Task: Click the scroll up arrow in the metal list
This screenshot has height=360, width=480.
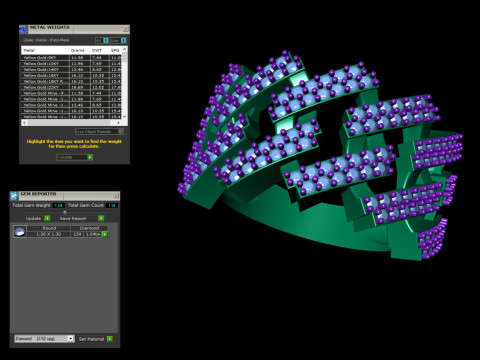Action: [124, 49]
